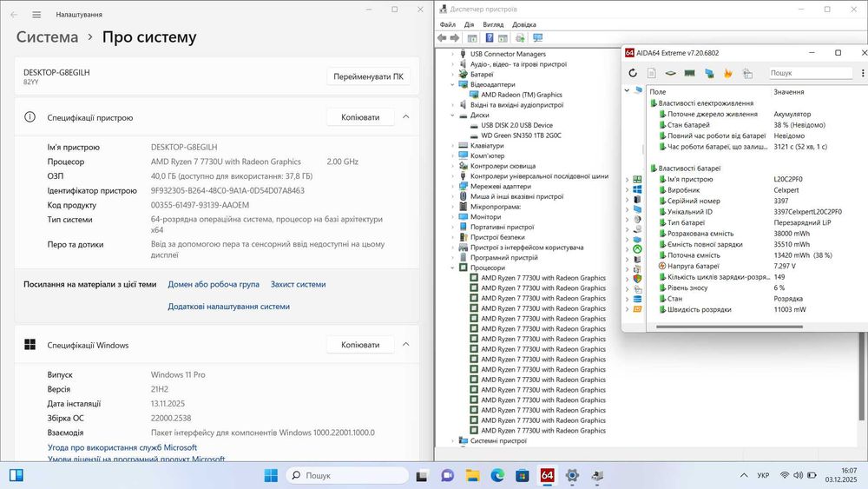Open the Домен або робоча група link
Screen dimensions: 868x489
tap(214, 284)
